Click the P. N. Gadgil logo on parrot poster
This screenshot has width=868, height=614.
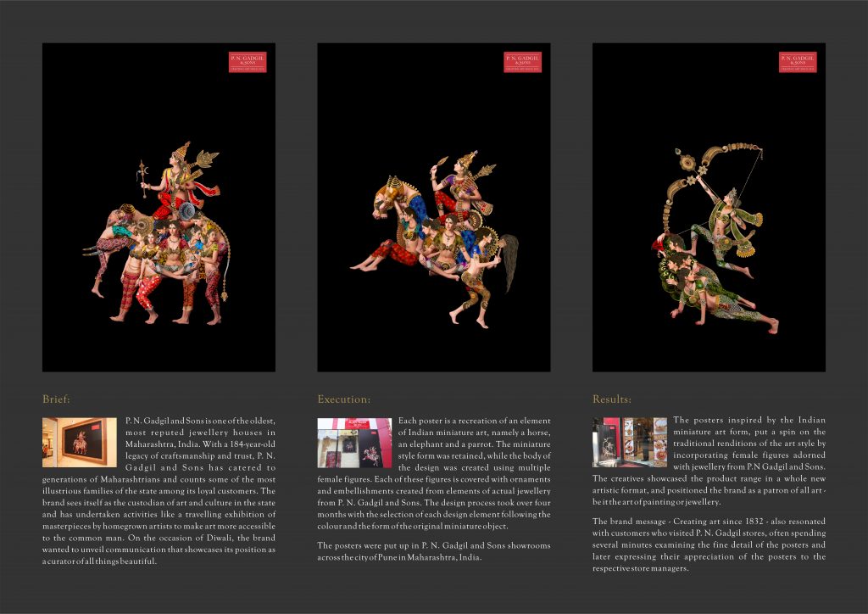coord(798,62)
